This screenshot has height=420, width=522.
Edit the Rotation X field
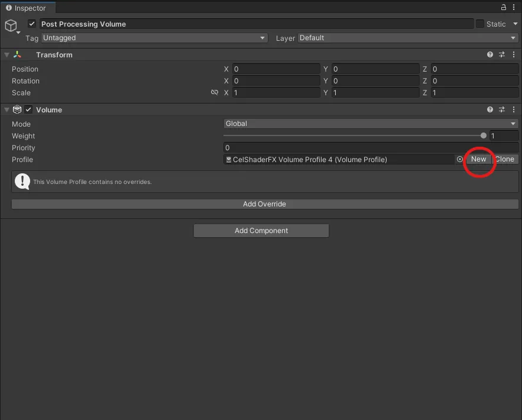tap(276, 80)
